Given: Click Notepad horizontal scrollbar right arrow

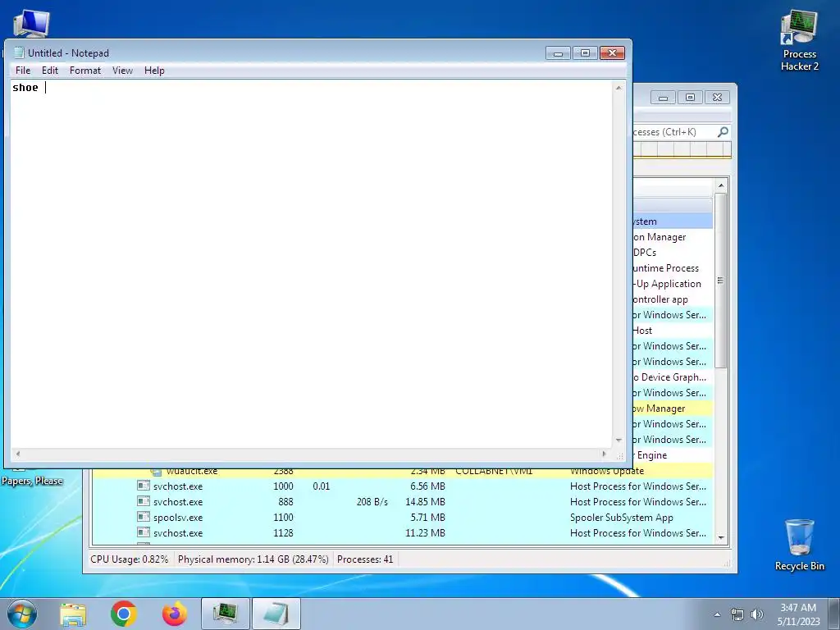Looking at the screenshot, I should [605, 454].
